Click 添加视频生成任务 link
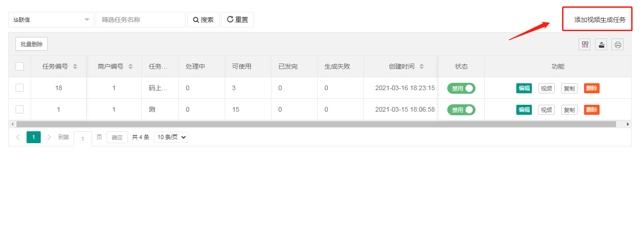Screen dimensions: 644x247 pyautogui.click(x=600, y=20)
